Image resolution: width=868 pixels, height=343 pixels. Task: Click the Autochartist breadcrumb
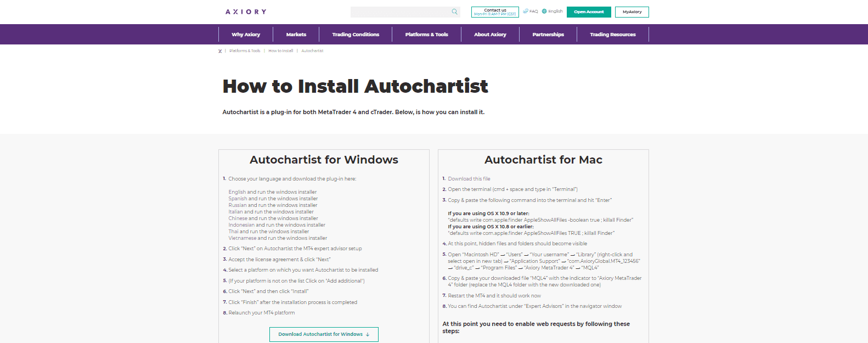tap(312, 51)
